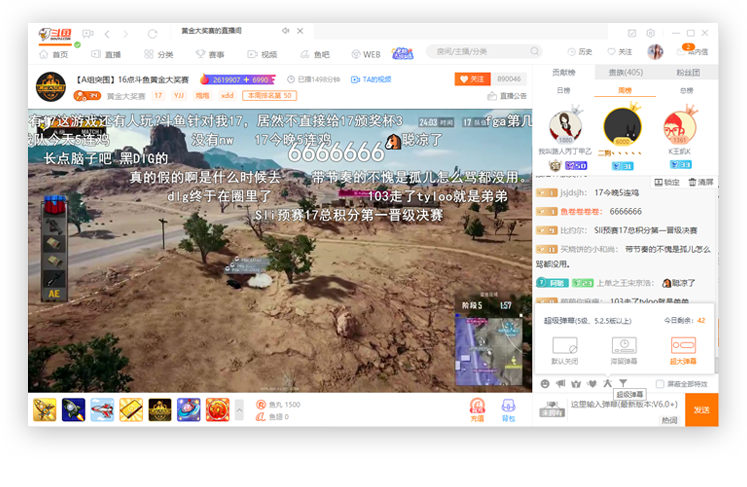Click the funnel chat filter icon
The height and width of the screenshot is (487, 747).
tap(623, 383)
